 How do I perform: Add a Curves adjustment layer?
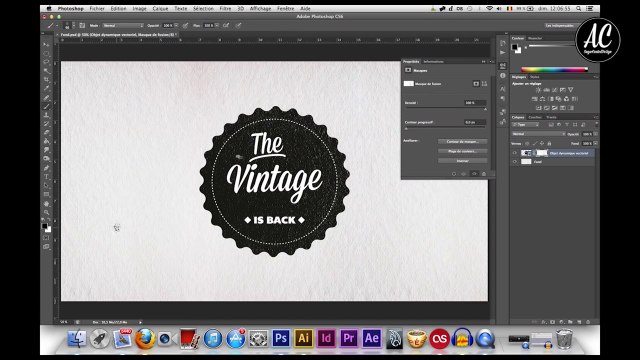[x=555, y=90]
